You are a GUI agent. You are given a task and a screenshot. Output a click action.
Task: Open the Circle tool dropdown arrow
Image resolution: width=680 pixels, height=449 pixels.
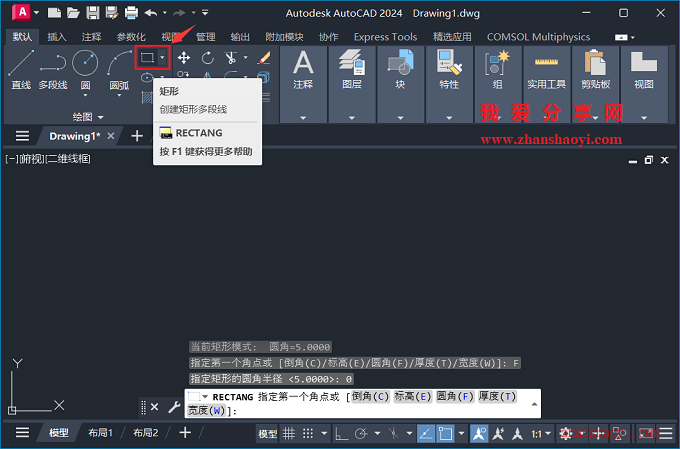pyautogui.click(x=85, y=95)
